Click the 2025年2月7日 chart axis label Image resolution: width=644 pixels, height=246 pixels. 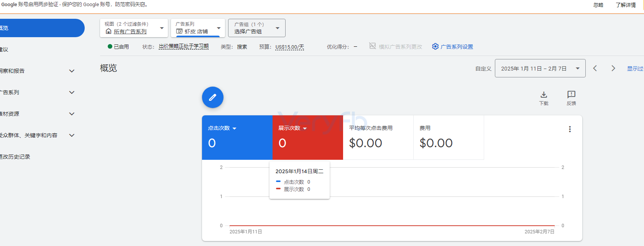click(539, 232)
